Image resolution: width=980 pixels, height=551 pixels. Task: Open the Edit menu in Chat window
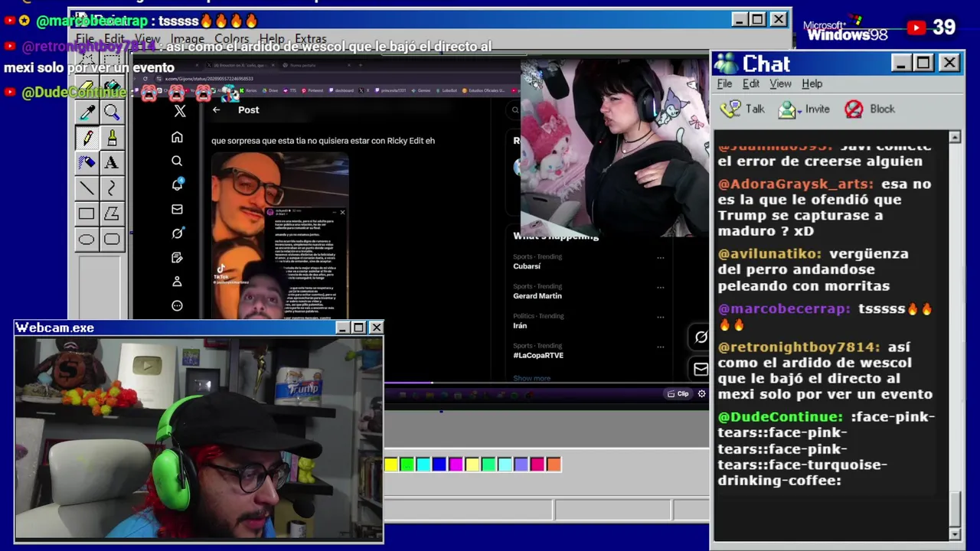point(751,84)
